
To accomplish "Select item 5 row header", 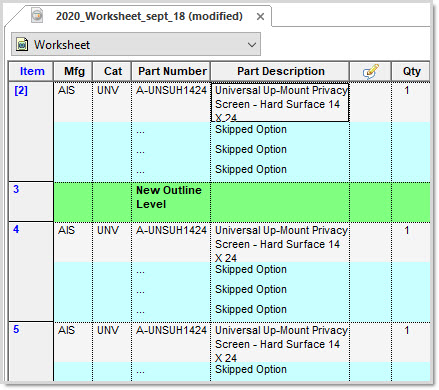I will click(31, 351).
